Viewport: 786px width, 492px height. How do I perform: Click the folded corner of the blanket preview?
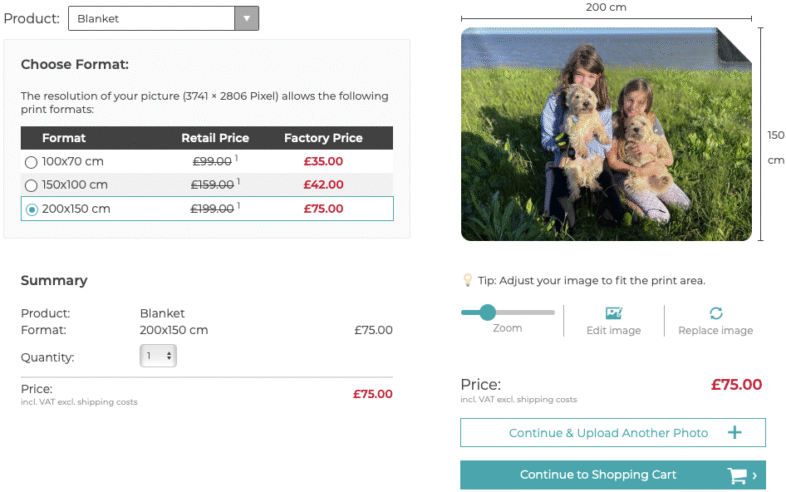(734, 46)
